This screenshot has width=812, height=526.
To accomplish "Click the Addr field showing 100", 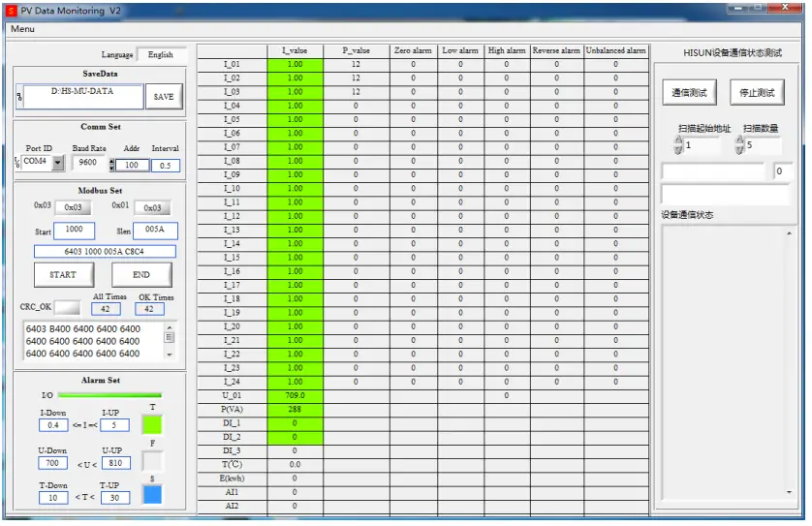I will tap(132, 165).
